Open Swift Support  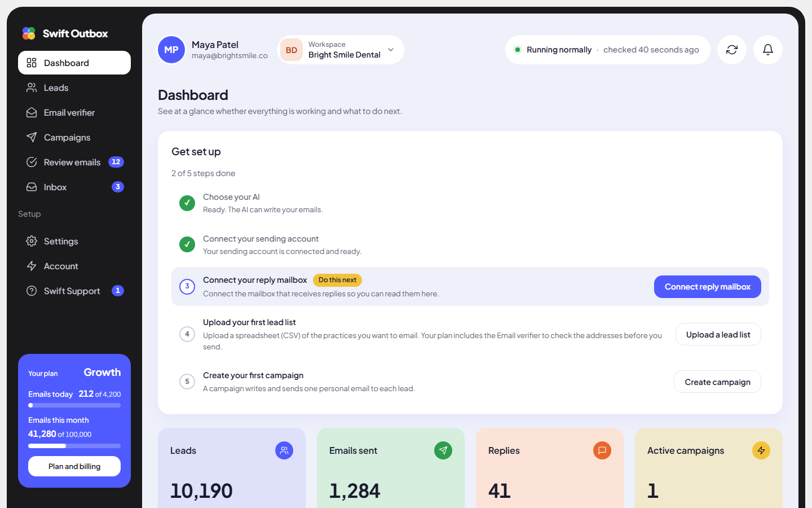click(74, 291)
